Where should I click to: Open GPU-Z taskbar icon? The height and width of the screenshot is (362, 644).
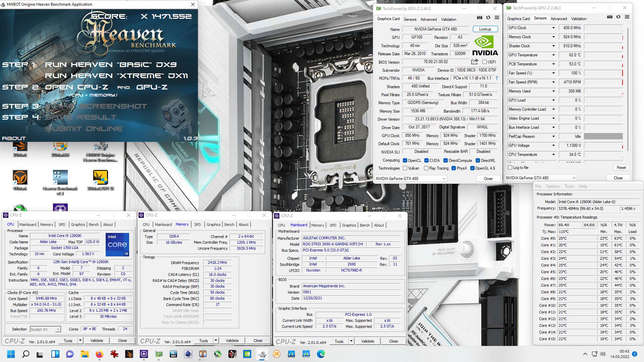(158, 354)
